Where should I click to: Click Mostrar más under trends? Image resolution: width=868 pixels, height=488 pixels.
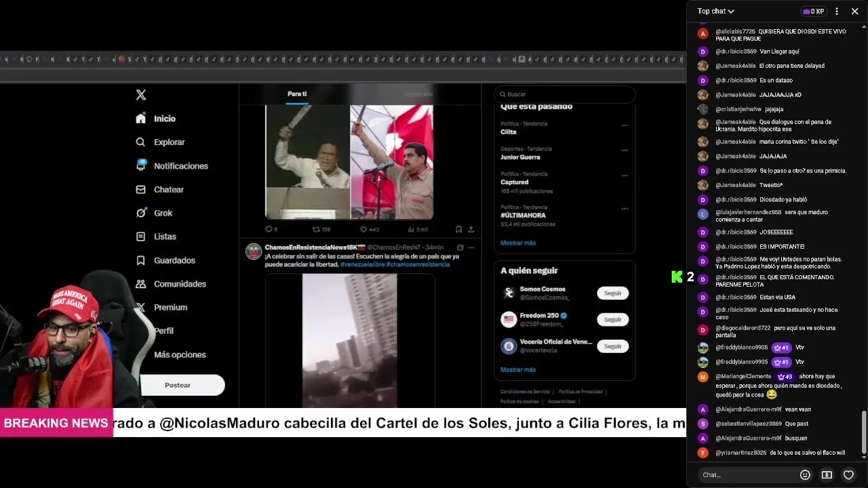(x=518, y=243)
